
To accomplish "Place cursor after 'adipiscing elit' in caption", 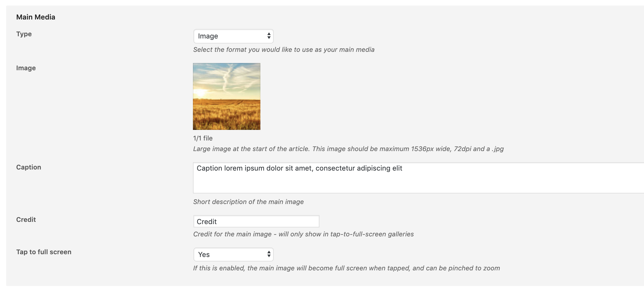I will 403,168.
